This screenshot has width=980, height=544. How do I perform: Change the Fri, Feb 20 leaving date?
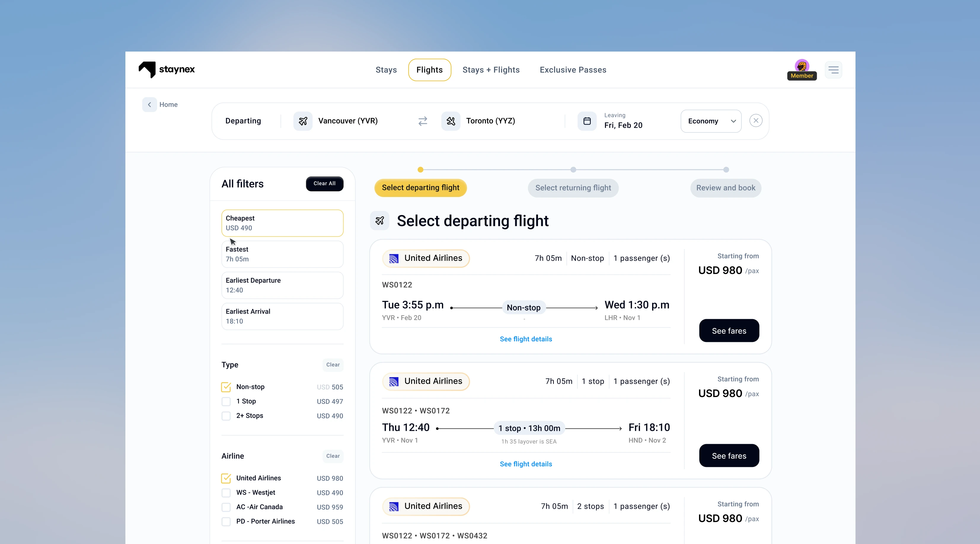[623, 125]
